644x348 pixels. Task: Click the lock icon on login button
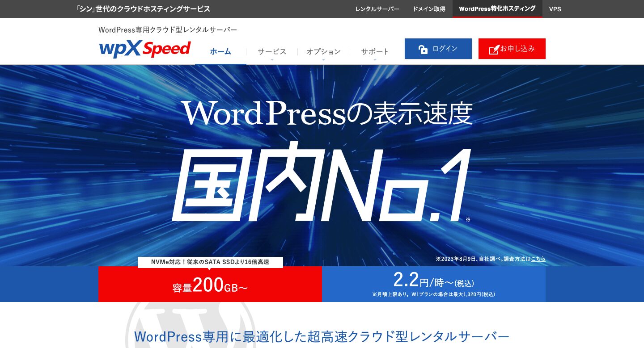423,49
